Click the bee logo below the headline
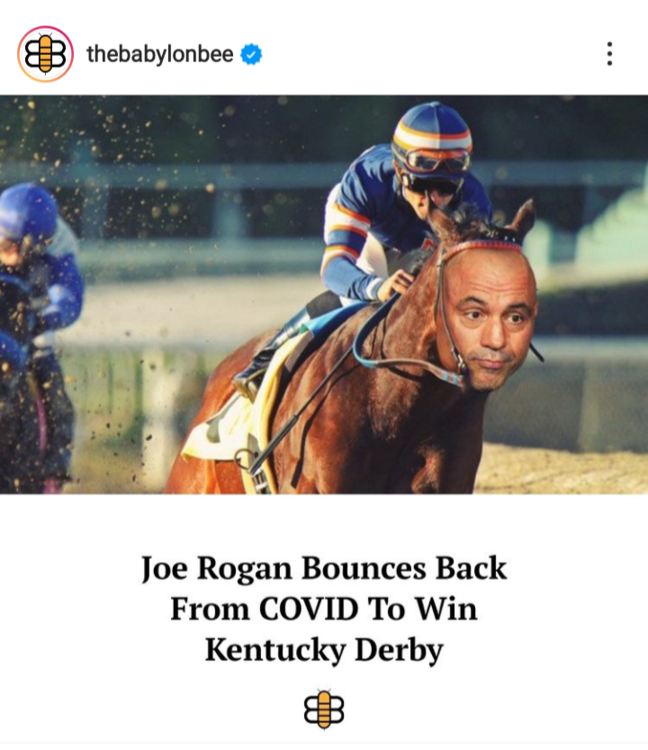The image size is (648, 750). 324,709
